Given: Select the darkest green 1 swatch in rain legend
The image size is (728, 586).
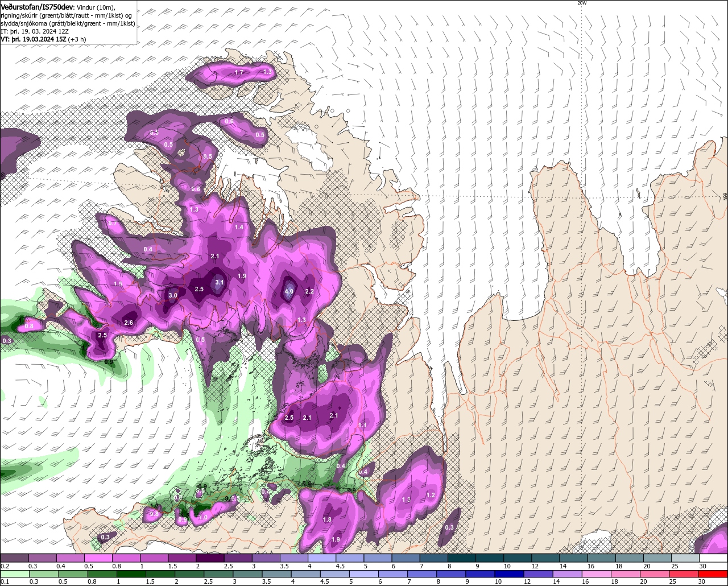Looking at the screenshot, I should pos(131,573).
